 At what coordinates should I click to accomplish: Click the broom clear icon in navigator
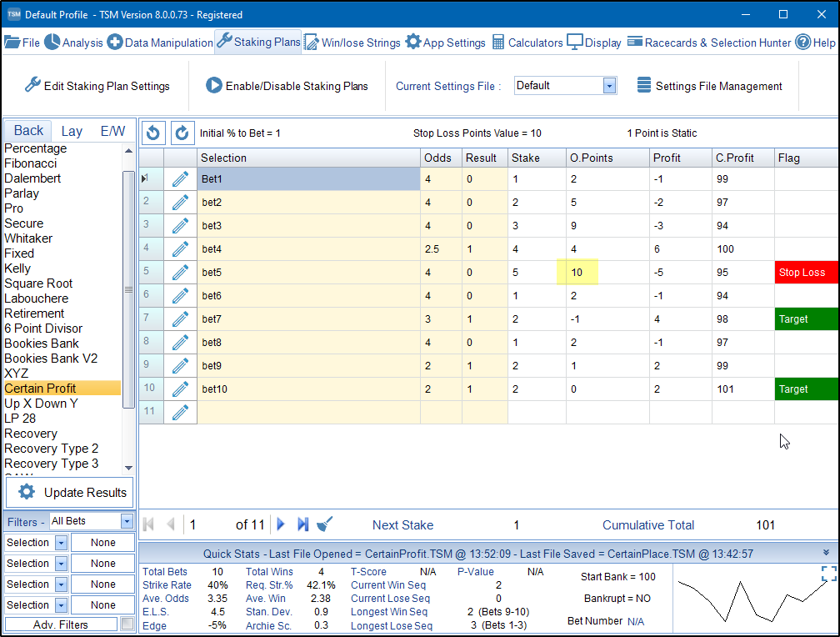point(326,524)
